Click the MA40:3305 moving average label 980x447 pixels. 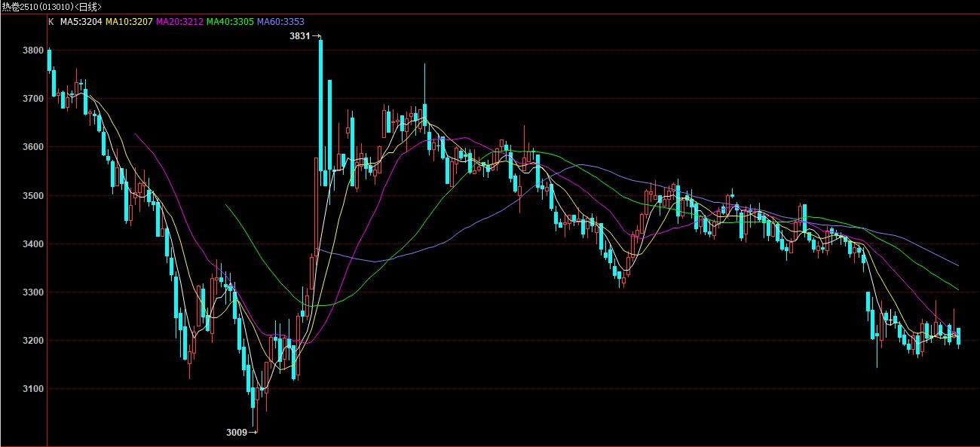point(230,22)
